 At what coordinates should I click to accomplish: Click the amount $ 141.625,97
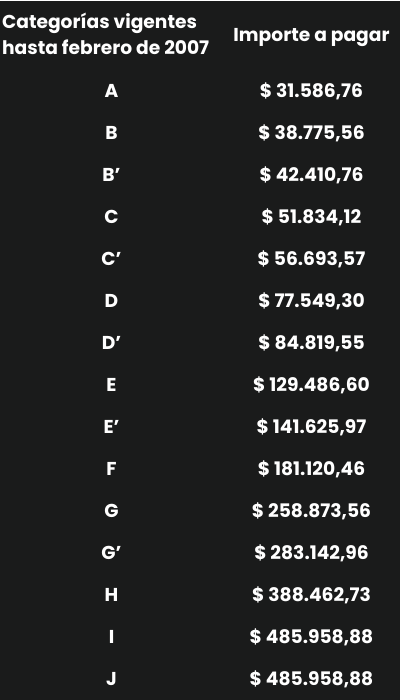tap(311, 427)
